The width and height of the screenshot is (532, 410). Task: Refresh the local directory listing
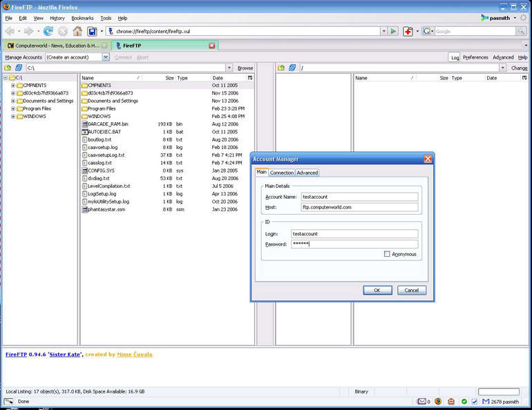pyautogui.click(x=19, y=68)
